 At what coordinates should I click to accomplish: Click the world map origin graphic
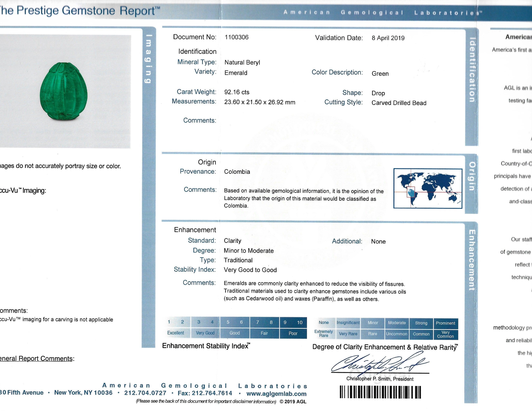[x=428, y=188]
